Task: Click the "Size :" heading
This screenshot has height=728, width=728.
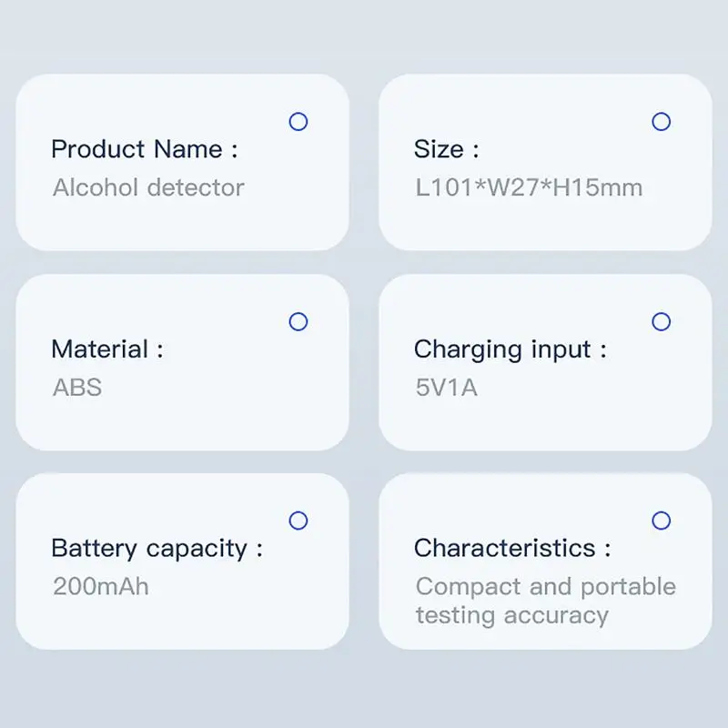Action: pyautogui.click(x=446, y=149)
